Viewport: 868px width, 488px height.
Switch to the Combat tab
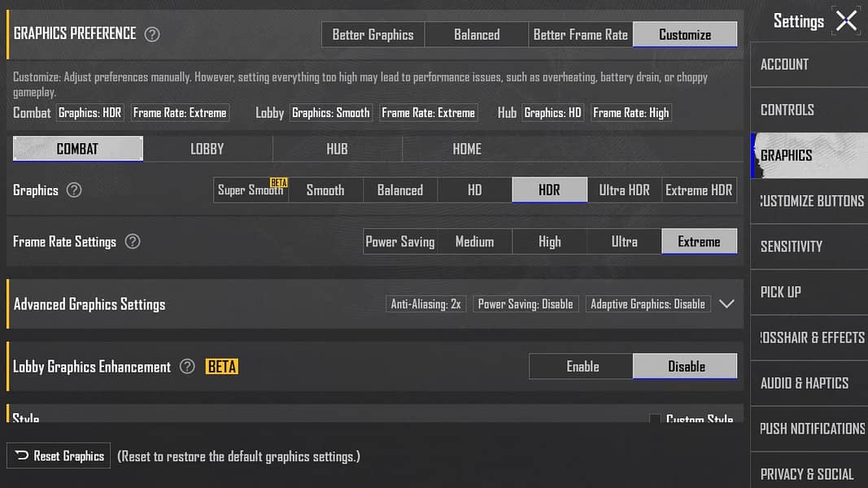click(78, 149)
